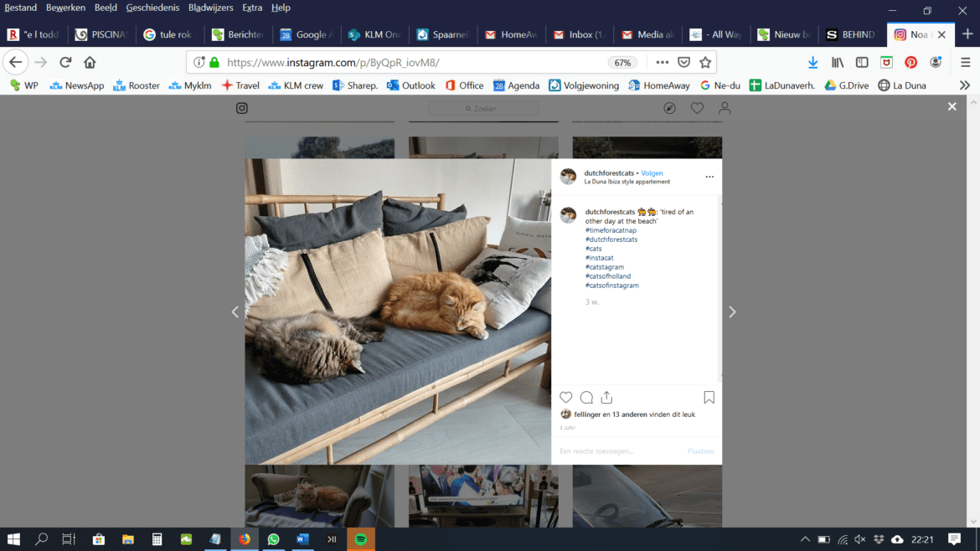The height and width of the screenshot is (551, 980).
Task: Open Spotify from the taskbar
Action: pyautogui.click(x=361, y=539)
